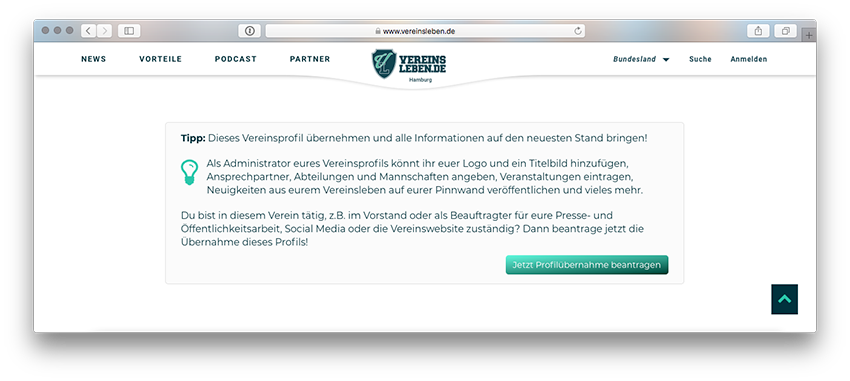850x381 pixels.
Task: Click the bold Tipp: heading text
Action: (x=193, y=138)
